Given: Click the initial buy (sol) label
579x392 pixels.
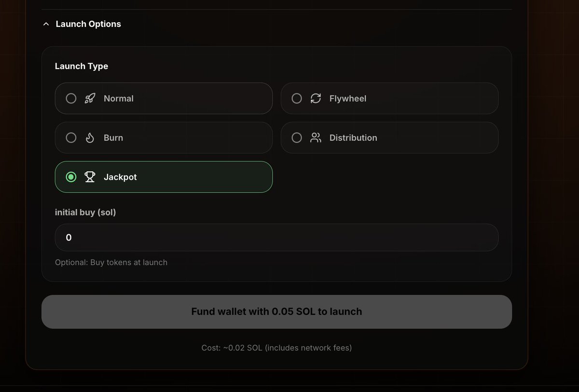Looking at the screenshot, I should [85, 212].
